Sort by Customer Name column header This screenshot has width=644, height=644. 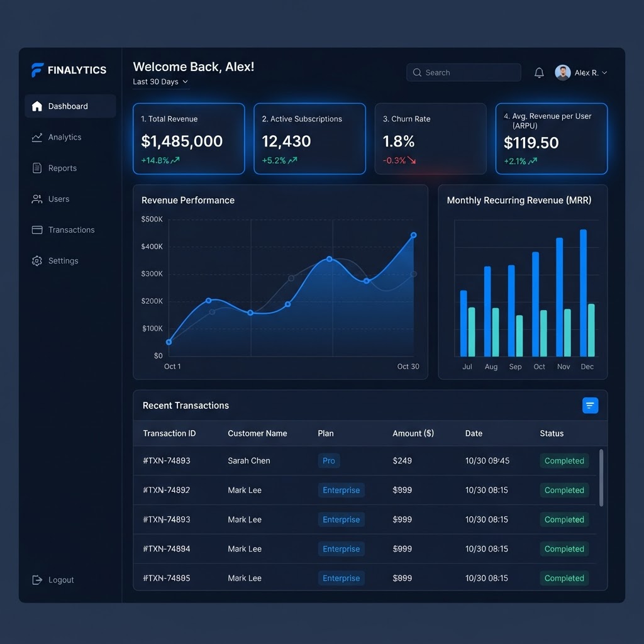257,433
